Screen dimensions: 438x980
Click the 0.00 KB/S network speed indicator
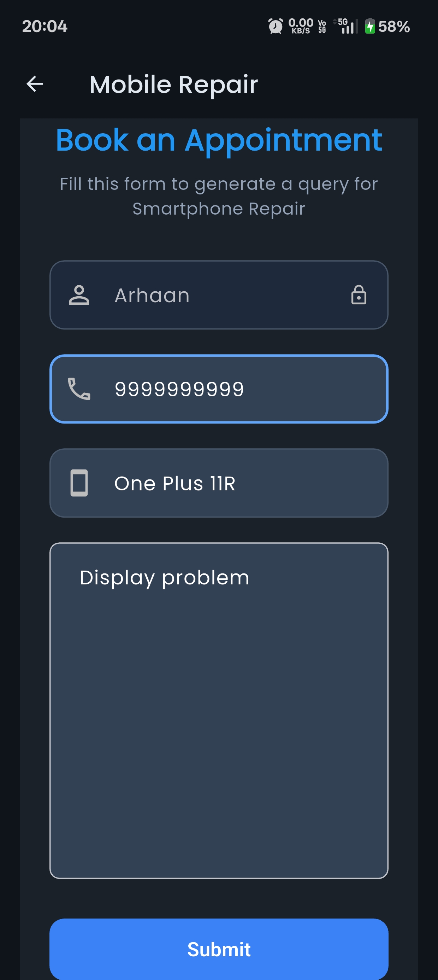[x=300, y=26]
